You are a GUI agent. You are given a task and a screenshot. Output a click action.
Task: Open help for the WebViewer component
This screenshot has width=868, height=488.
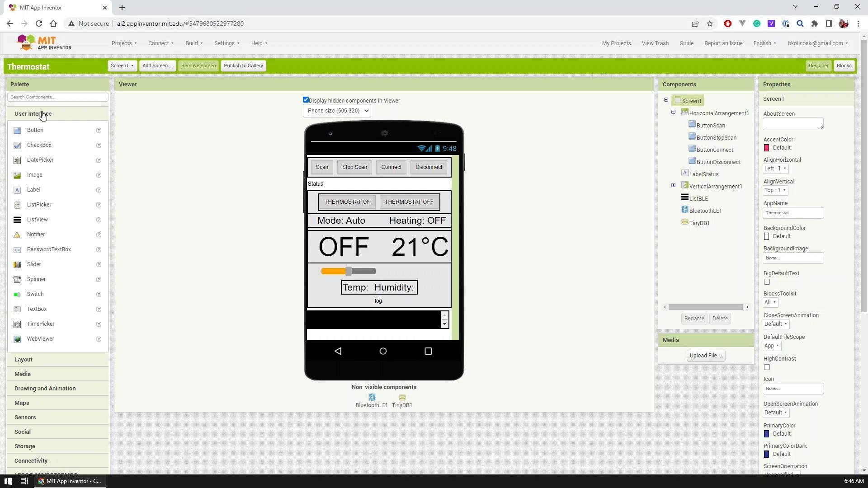pos(99,339)
